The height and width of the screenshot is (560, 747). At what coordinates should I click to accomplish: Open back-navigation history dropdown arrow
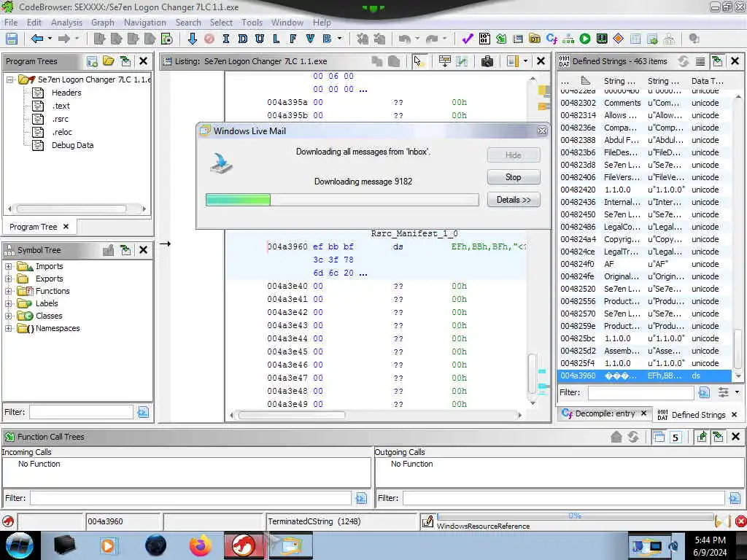(x=50, y=39)
